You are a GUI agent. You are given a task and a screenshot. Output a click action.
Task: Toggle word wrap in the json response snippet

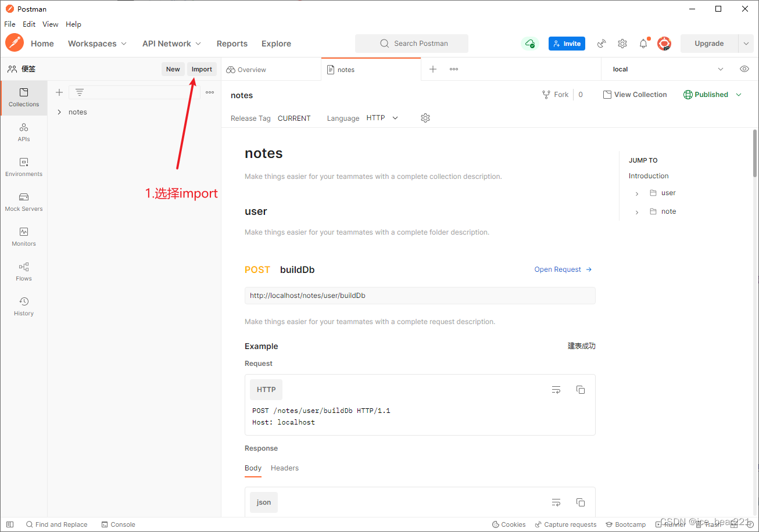pos(556,502)
